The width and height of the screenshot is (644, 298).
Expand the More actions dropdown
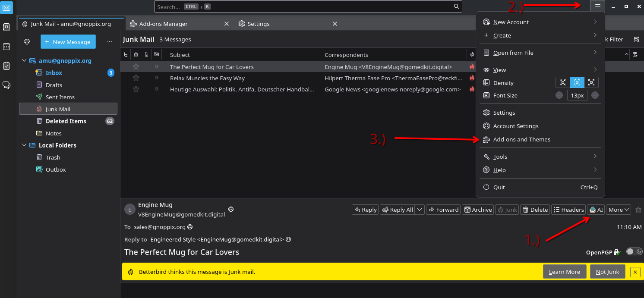click(619, 210)
